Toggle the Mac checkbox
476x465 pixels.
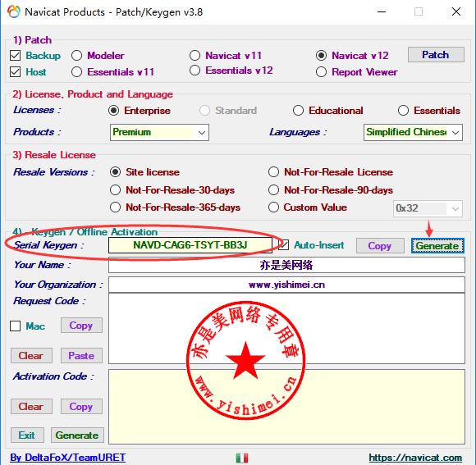coord(15,326)
